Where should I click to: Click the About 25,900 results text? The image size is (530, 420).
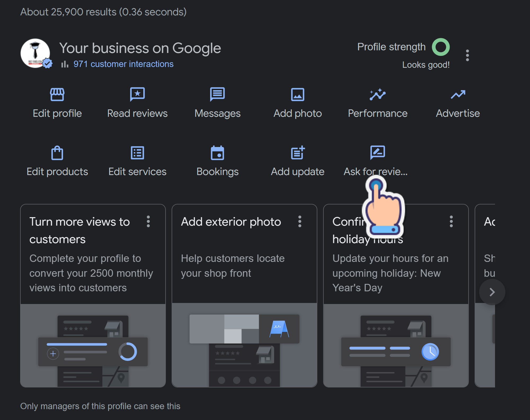coord(104,12)
